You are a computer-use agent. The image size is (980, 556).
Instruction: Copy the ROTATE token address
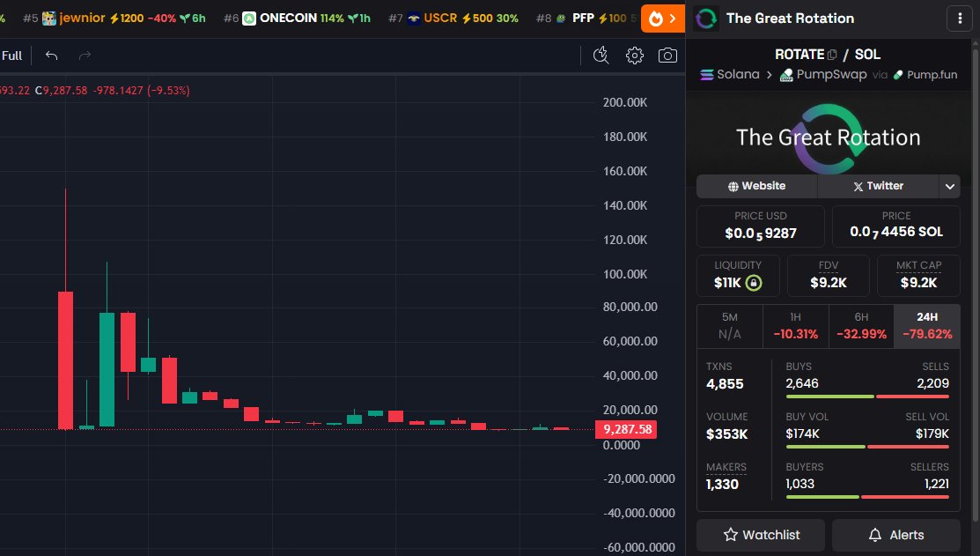click(x=832, y=55)
